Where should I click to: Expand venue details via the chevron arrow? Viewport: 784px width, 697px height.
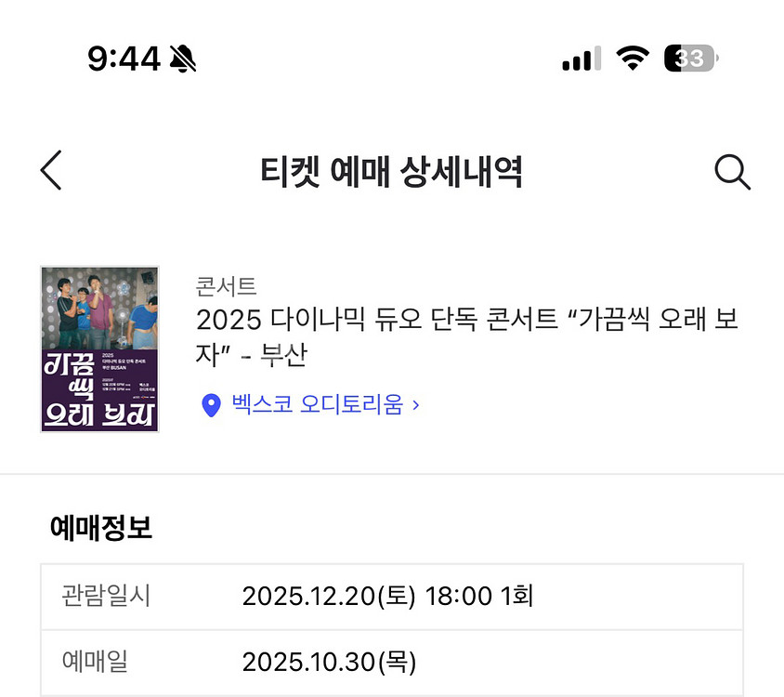417,405
